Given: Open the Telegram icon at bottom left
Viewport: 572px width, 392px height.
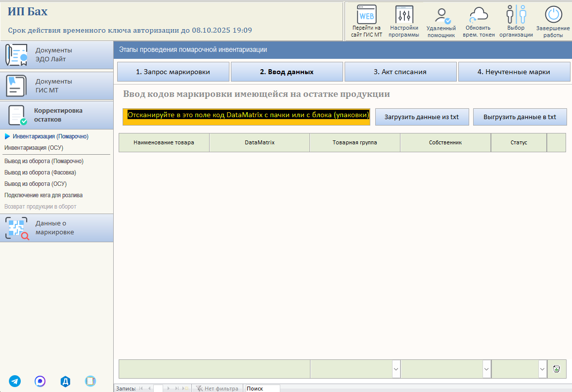Looking at the screenshot, I should point(15,381).
